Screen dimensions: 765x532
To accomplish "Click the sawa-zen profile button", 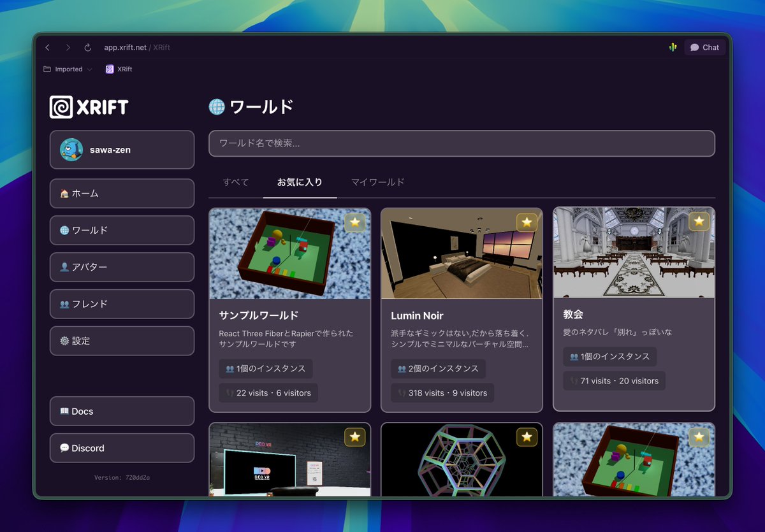I will point(122,150).
